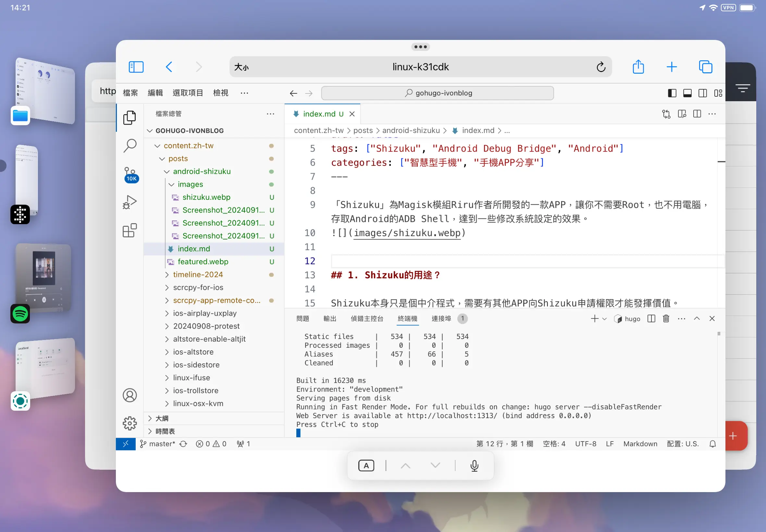Open markdown preview to the side
This screenshot has width=766, height=532.
click(682, 114)
